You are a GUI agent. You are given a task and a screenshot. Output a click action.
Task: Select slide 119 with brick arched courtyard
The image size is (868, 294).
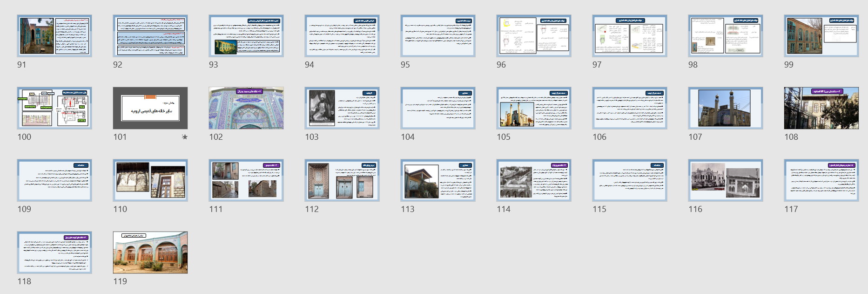point(150,253)
